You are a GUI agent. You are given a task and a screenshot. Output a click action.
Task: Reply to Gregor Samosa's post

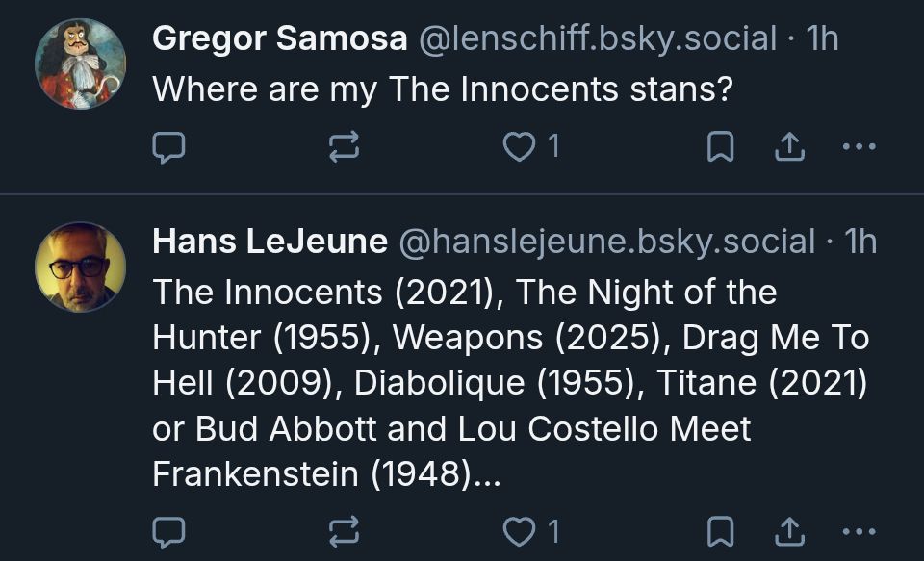click(169, 146)
